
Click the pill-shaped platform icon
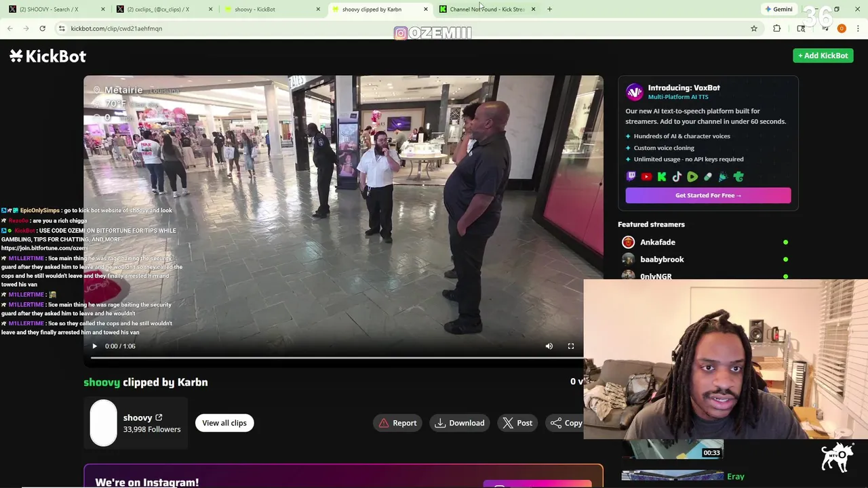pos(707,177)
